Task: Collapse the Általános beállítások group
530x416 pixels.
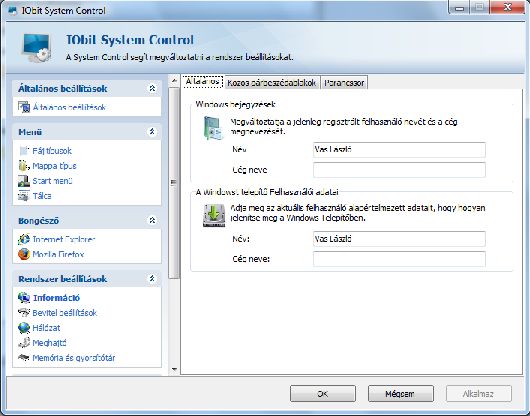Action: pyautogui.click(x=152, y=88)
